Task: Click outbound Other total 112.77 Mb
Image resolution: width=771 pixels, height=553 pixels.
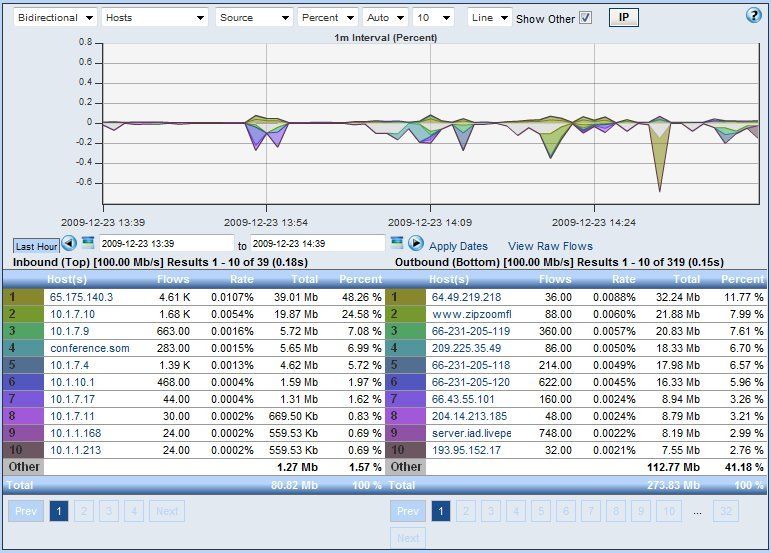Action: 673,467
